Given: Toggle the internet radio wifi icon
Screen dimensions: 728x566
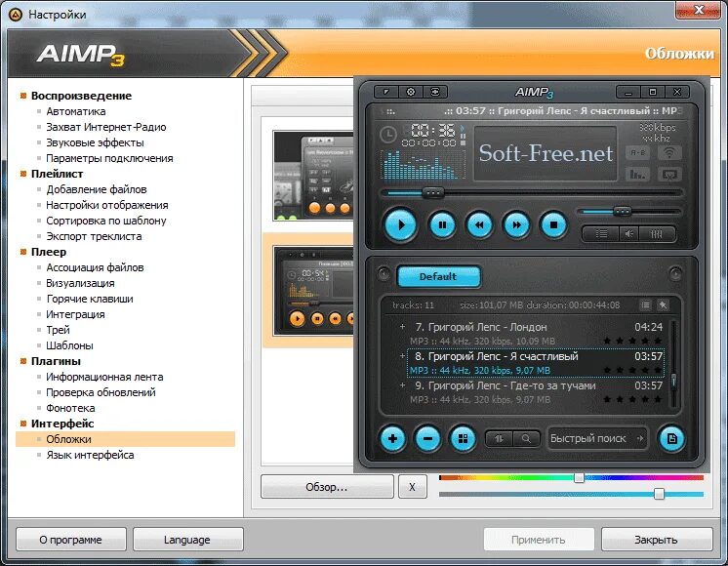Looking at the screenshot, I should (669, 152).
